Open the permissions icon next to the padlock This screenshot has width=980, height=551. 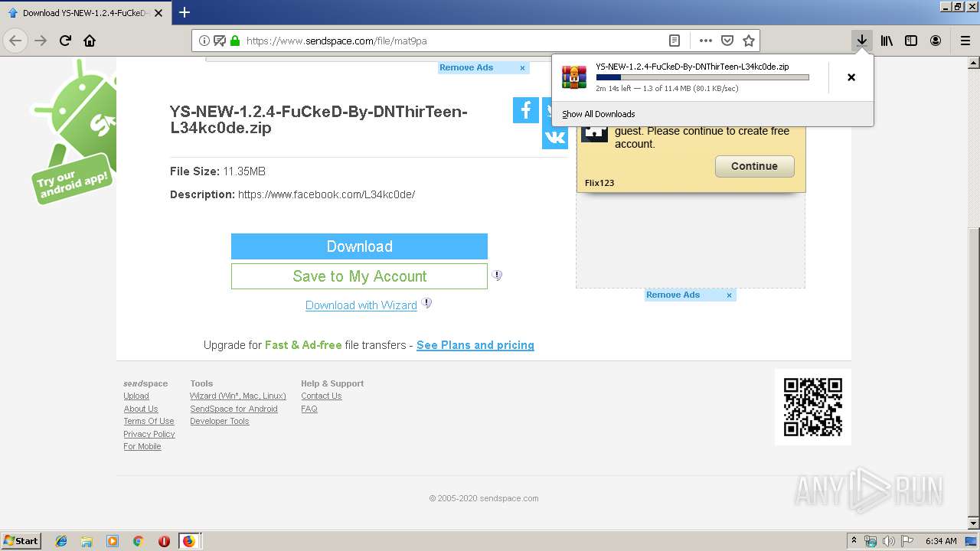[x=220, y=41]
